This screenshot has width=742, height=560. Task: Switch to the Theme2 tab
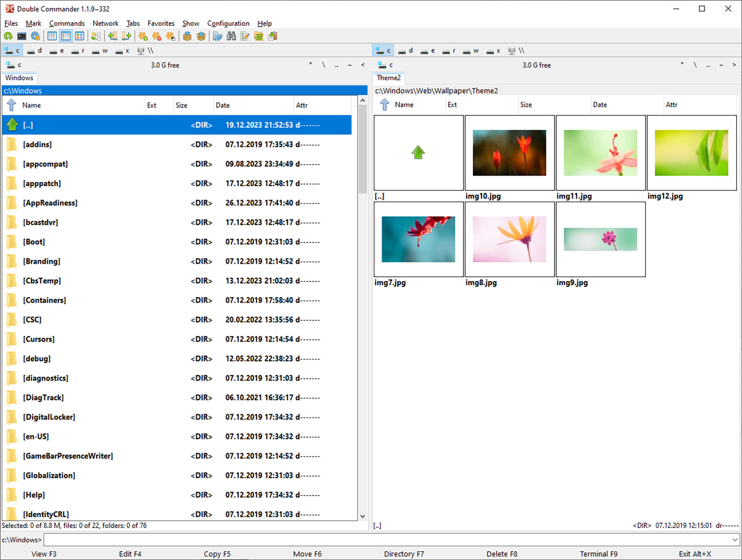(388, 78)
